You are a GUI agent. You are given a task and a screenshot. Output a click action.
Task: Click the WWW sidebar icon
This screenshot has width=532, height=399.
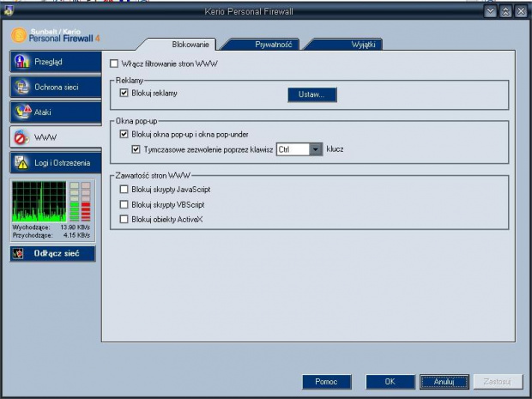click(x=22, y=137)
